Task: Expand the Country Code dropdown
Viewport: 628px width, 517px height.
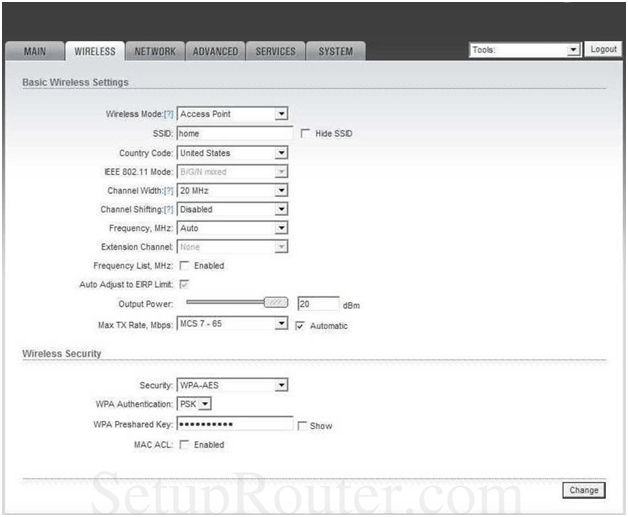Action: point(232,153)
